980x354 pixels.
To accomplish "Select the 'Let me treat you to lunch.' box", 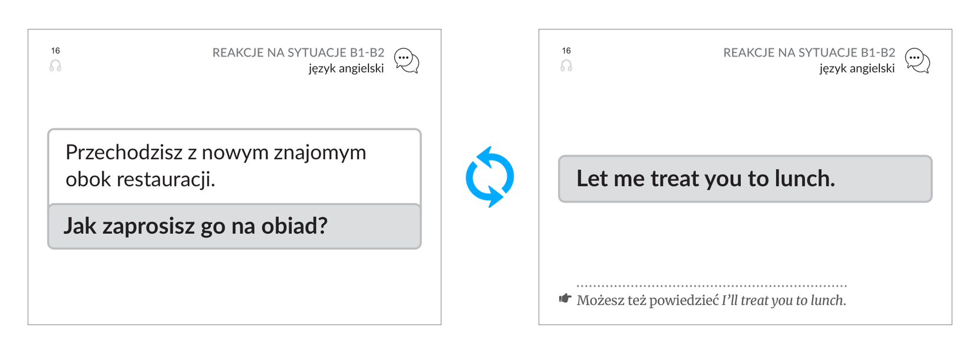I will point(745,179).
